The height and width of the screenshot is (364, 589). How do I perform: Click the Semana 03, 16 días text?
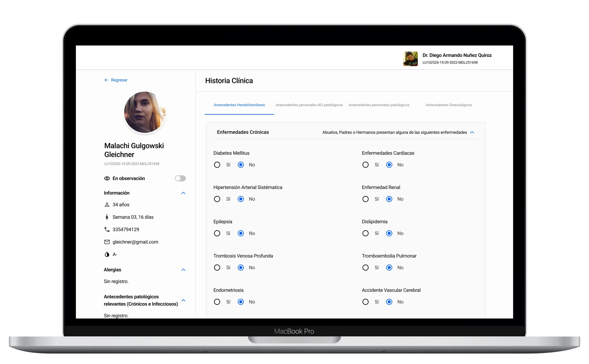tap(133, 217)
